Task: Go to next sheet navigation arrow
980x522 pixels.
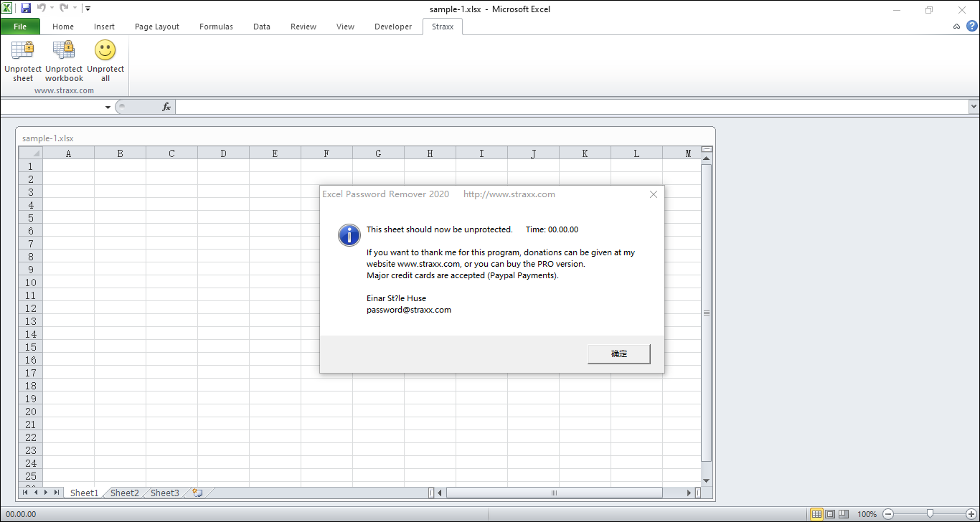Action: click(46, 493)
